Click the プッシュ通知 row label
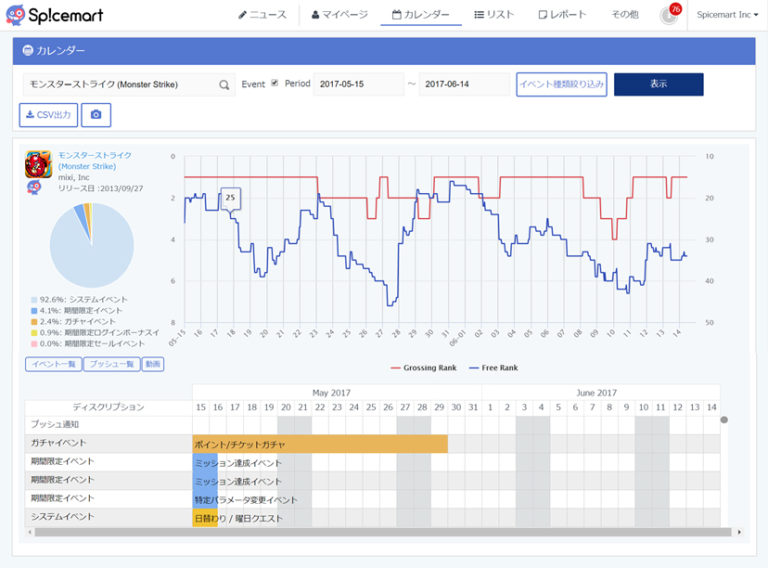Screen dimensions: 768x568 point(55,424)
